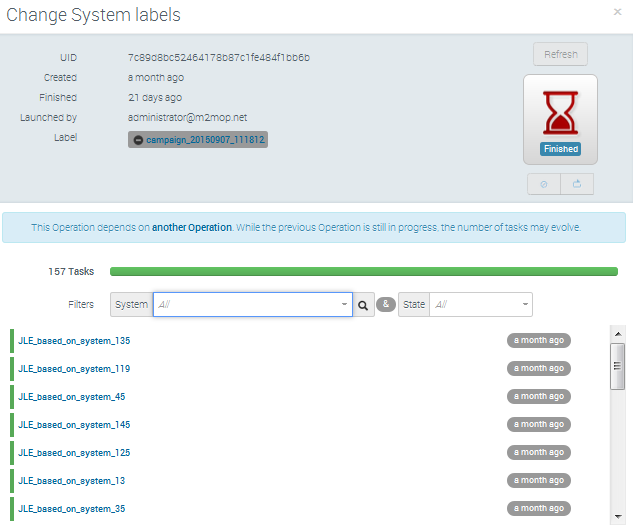Screen dimensions: 633x530
Task: Click the right small button under the hourglass
Action: (x=577, y=184)
